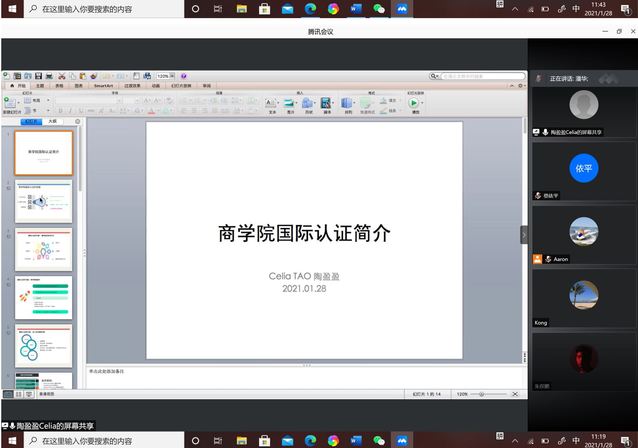Collapse the participant panel with side arrow
This screenshot has width=638, height=448.
(523, 234)
